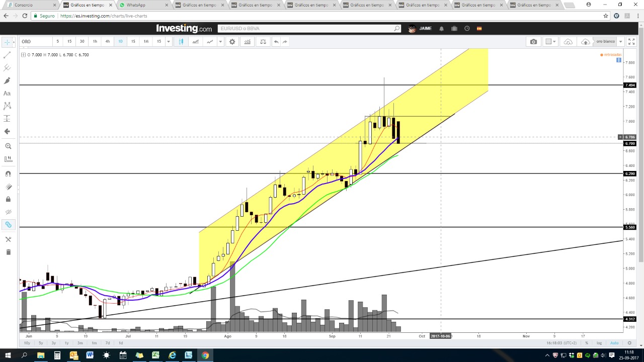Expand the chart style dropdown arrow
The width and height of the screenshot is (644, 362).
tap(220, 42)
